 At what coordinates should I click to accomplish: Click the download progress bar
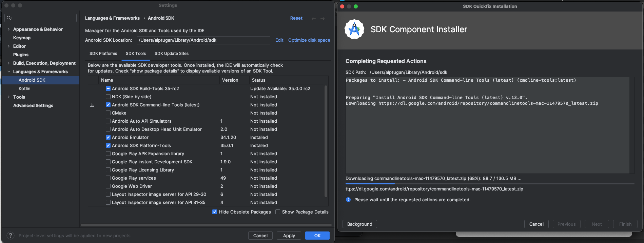[490, 184]
